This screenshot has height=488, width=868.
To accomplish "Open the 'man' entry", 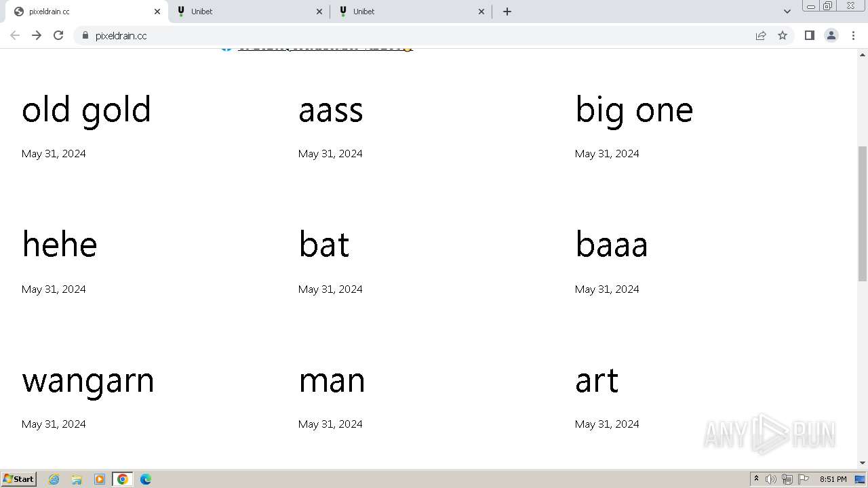I will coord(332,380).
